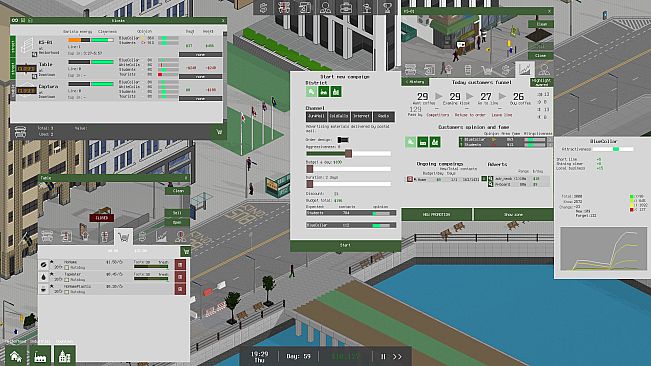The image size is (651, 366).
Task: Click the briefcase icon in top toolbar
Action: pyautogui.click(x=346, y=7)
